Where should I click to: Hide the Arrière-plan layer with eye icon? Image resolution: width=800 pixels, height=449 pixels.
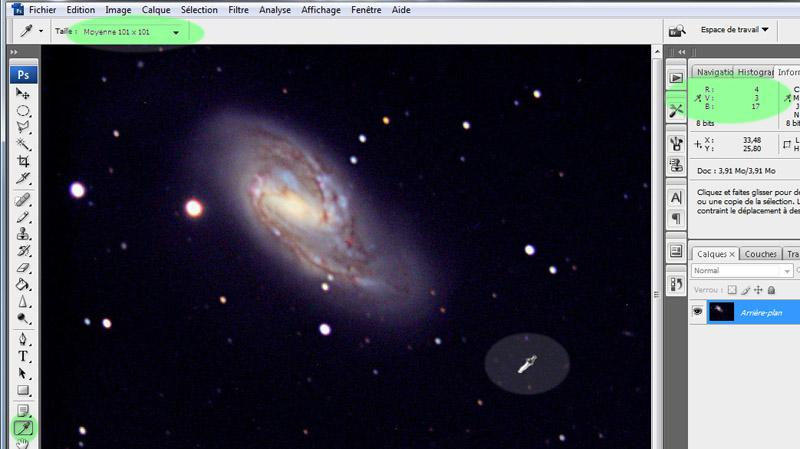pyautogui.click(x=697, y=311)
